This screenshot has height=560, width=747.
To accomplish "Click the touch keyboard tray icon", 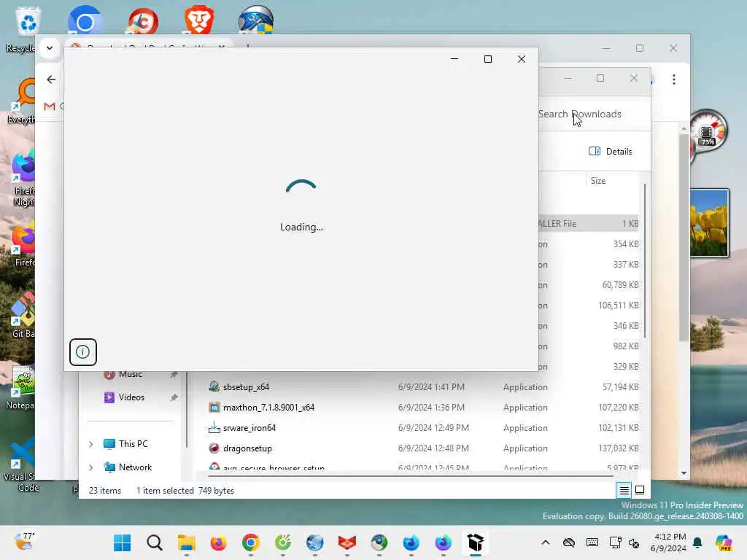I will [x=592, y=542].
